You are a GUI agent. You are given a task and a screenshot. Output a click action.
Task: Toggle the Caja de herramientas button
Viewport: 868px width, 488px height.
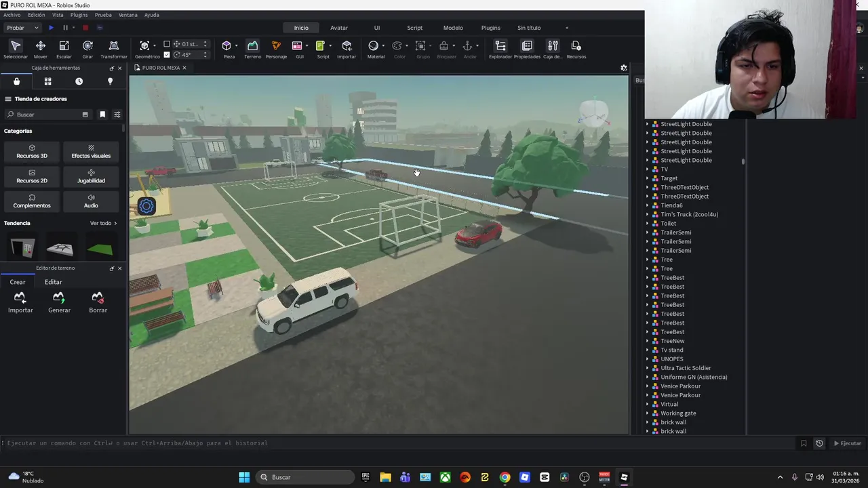click(x=553, y=49)
